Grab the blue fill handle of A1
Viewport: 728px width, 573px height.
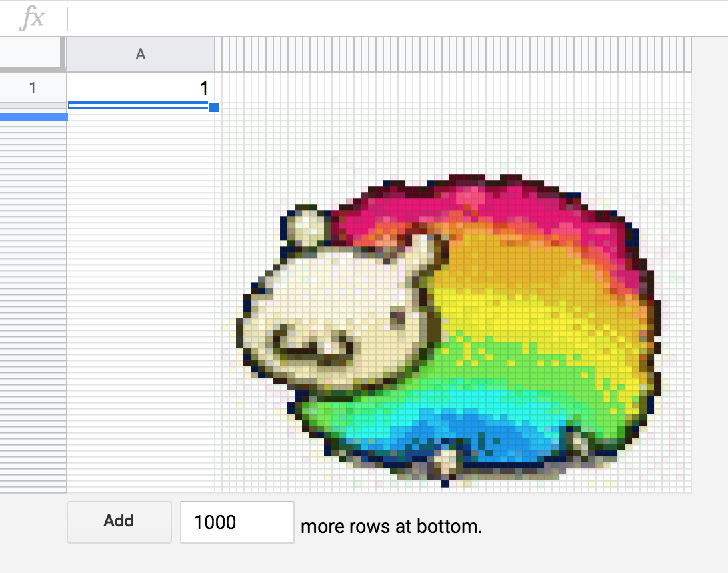214,107
